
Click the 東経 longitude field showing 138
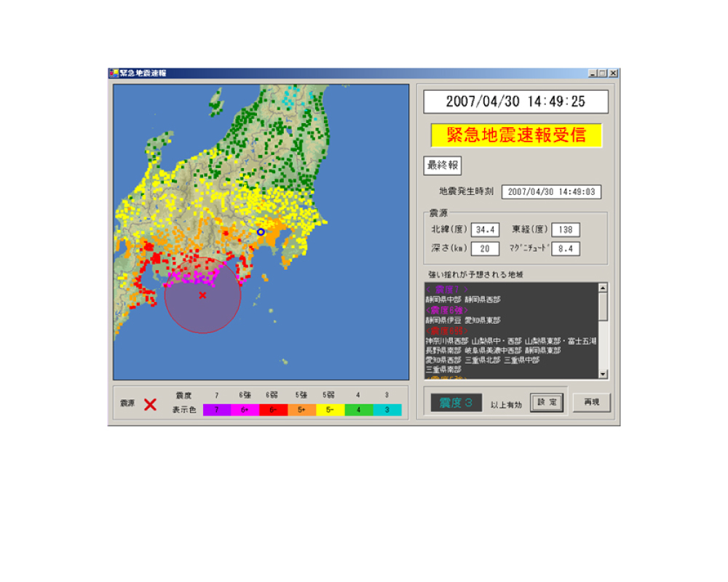[566, 230]
